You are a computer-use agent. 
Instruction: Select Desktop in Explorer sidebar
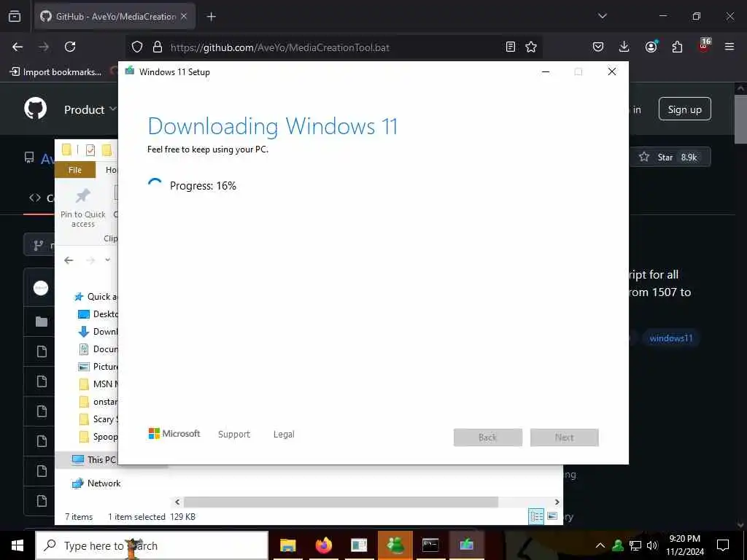pyautogui.click(x=98, y=314)
